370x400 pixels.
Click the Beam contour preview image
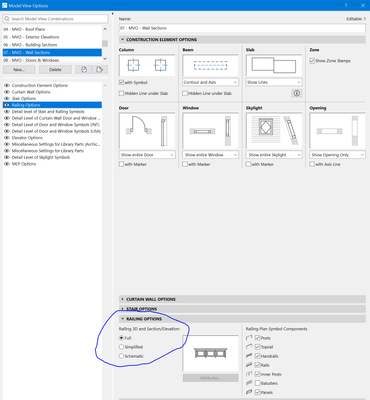pyautogui.click(x=210, y=65)
